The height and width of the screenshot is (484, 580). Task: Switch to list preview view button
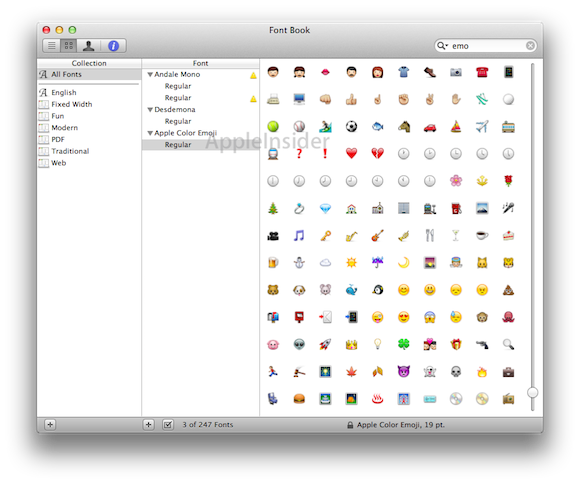pyautogui.click(x=52, y=46)
